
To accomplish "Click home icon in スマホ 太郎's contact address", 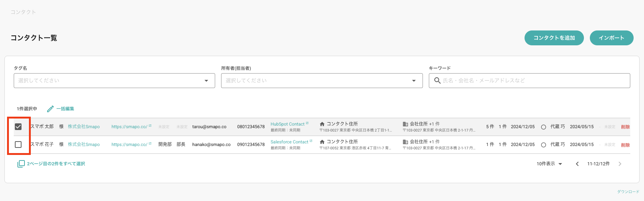I will [x=322, y=124].
